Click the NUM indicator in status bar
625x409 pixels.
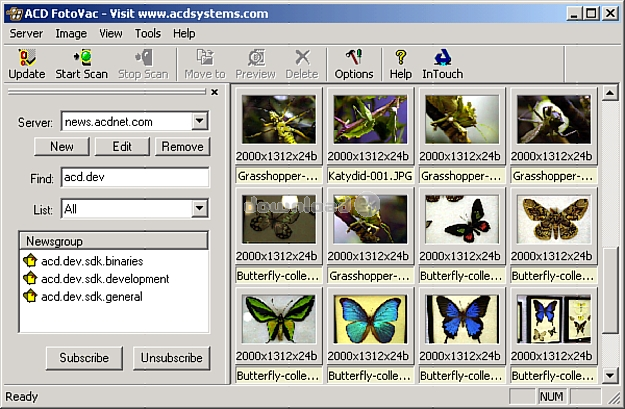[x=552, y=396]
